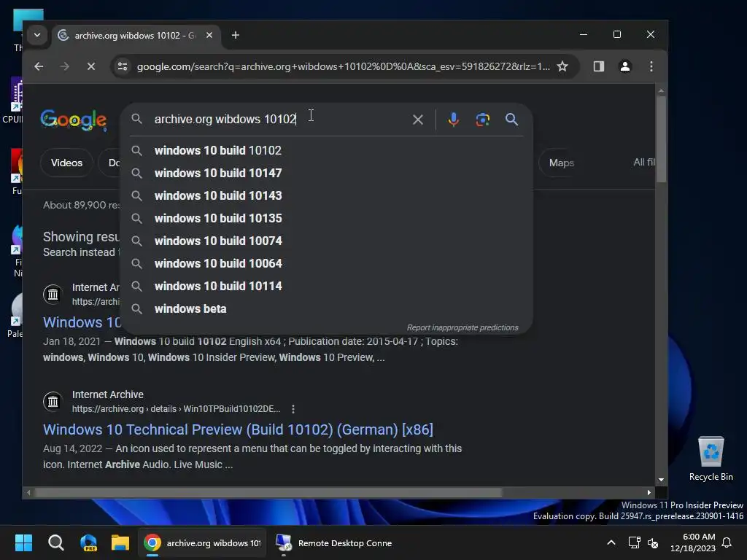Screen dimensions: 747x560
Task: Click the vertical scrollbar thumb
Action: pyautogui.click(x=661, y=139)
